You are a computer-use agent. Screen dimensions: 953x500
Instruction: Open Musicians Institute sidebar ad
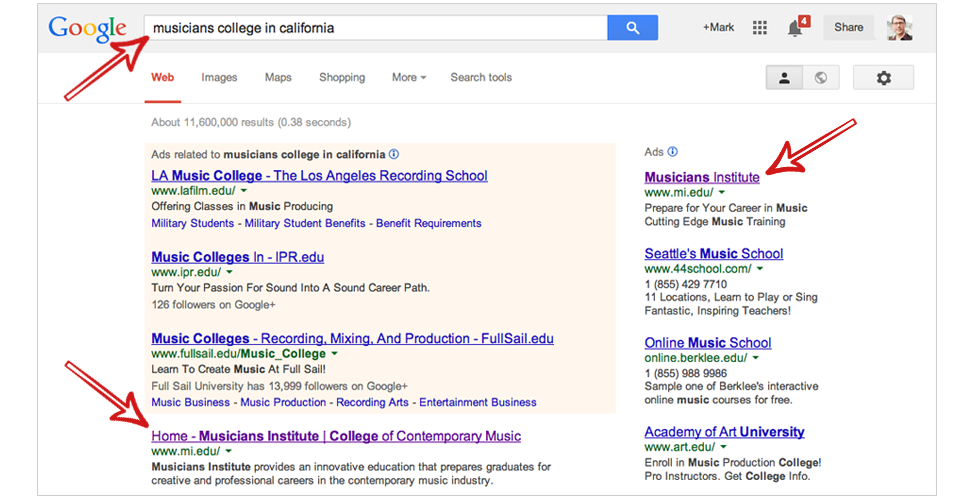[x=702, y=177]
